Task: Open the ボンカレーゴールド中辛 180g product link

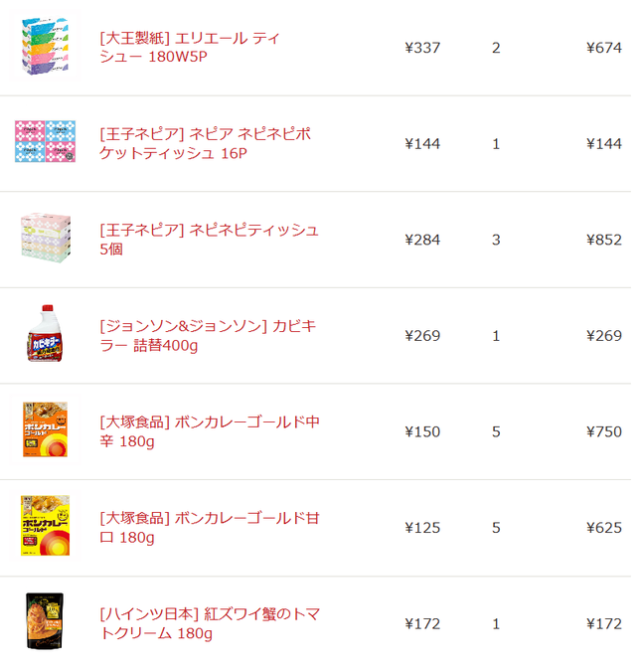Action: tap(210, 431)
